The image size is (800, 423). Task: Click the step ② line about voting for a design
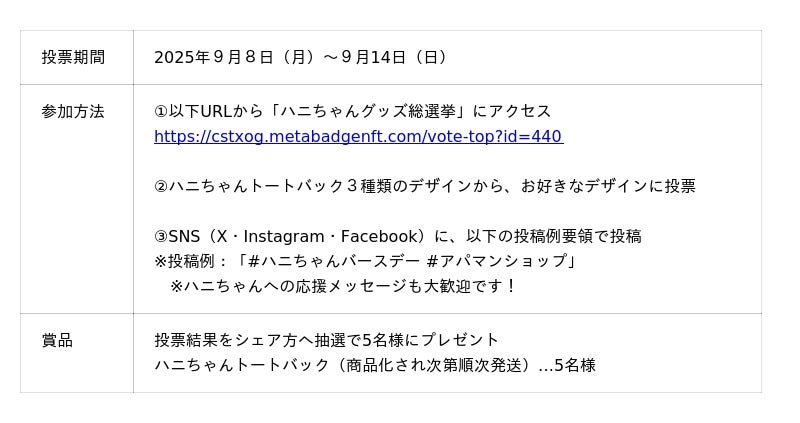(424, 186)
